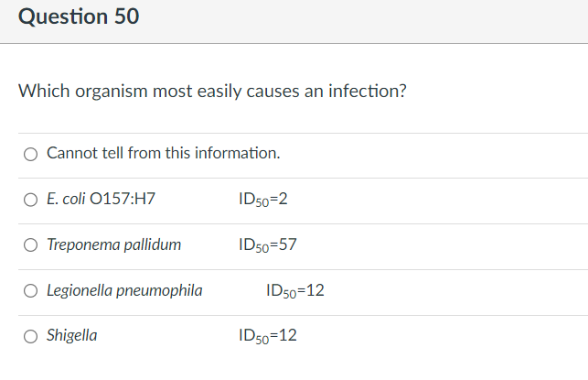Click the 'Legionella pneumophila' answer label
588x380 pixels.
(x=124, y=290)
